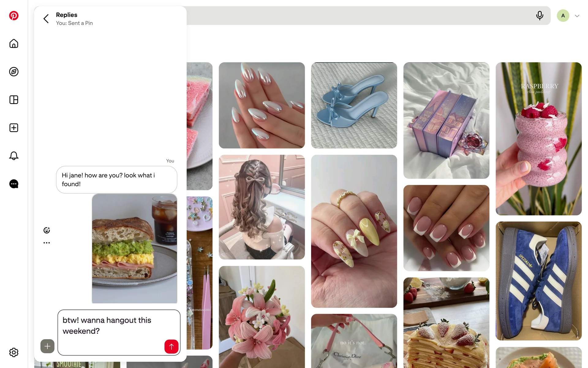Open the profile avatar A
The width and height of the screenshot is (588, 368).
point(563,16)
